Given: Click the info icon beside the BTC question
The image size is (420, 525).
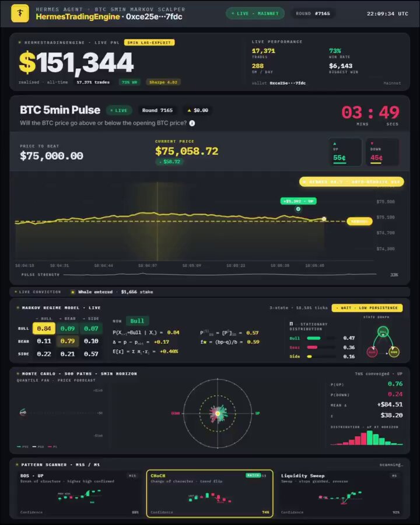Looking at the screenshot, I should (x=192, y=123).
